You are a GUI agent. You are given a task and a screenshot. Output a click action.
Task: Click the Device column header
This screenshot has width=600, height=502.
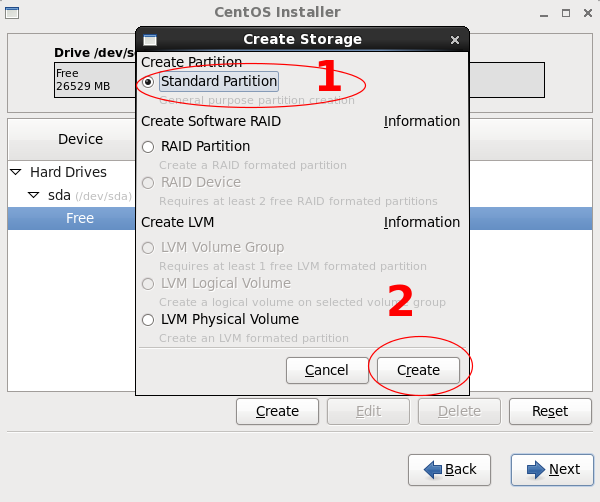pos(80,139)
